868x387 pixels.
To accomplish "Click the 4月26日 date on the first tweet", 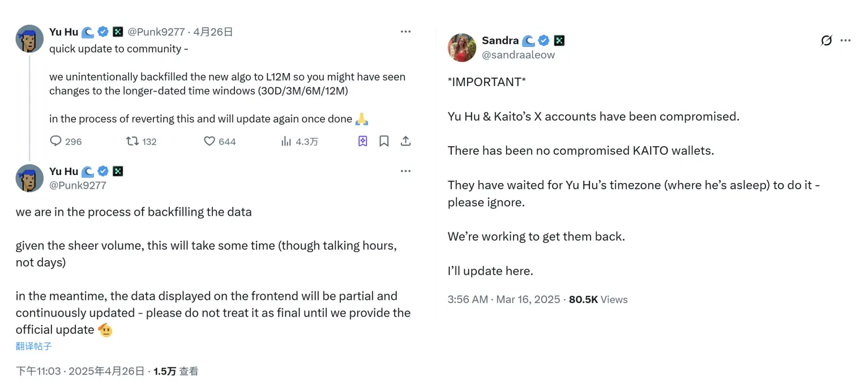I will [213, 32].
